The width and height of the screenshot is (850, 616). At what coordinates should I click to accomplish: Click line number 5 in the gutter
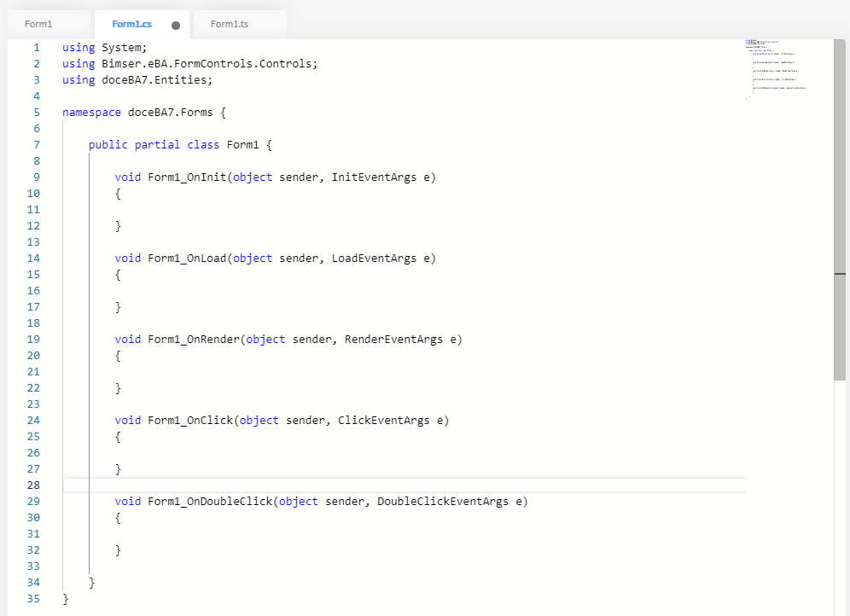tap(36, 112)
